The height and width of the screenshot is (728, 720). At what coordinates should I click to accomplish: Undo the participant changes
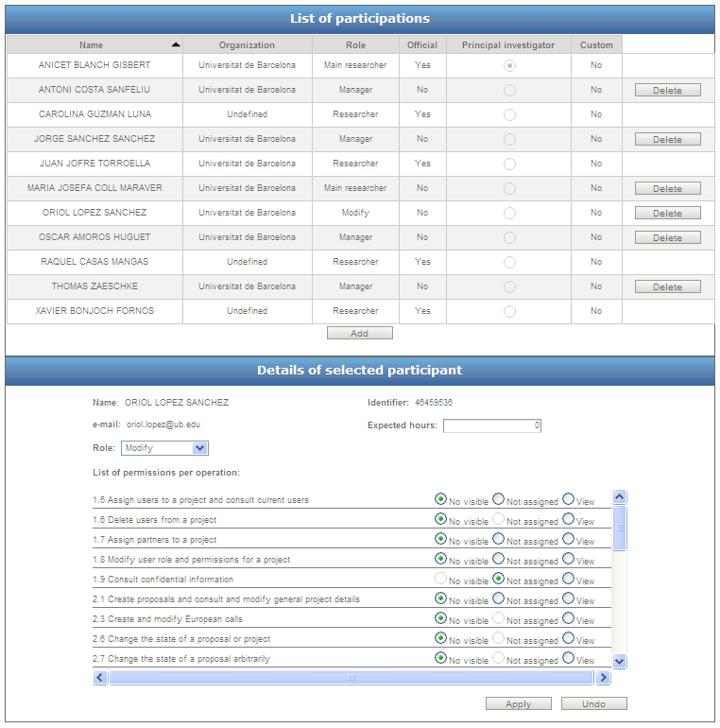[x=593, y=704]
